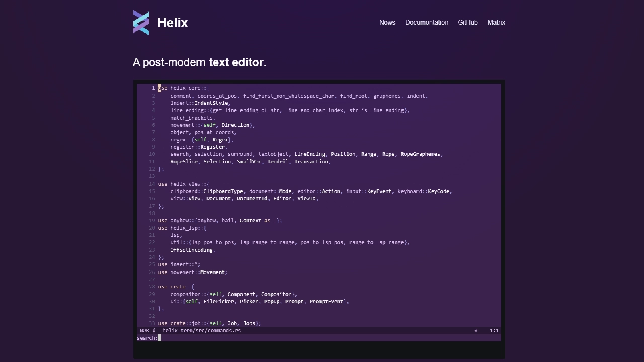
Task: Open the News link
Action: coord(387,22)
